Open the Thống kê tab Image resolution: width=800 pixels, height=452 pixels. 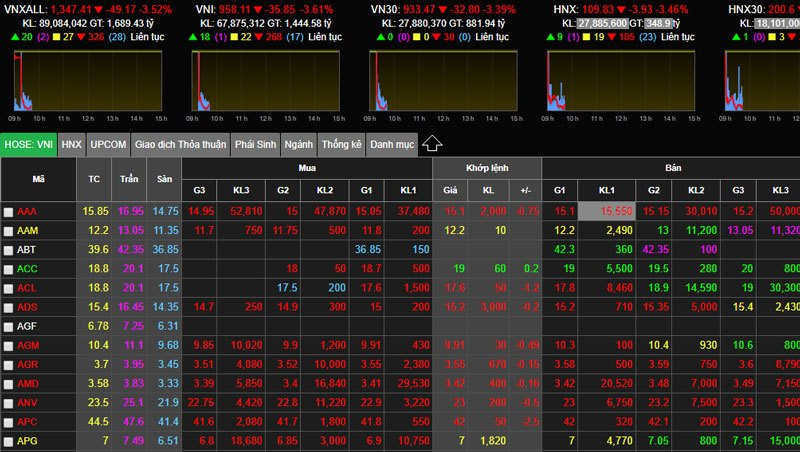coord(342,144)
